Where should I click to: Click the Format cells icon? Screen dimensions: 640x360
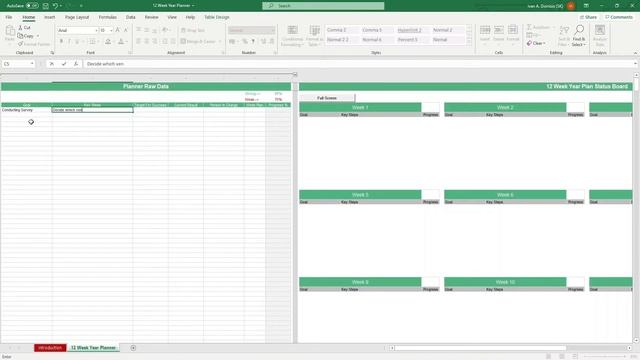point(513,30)
